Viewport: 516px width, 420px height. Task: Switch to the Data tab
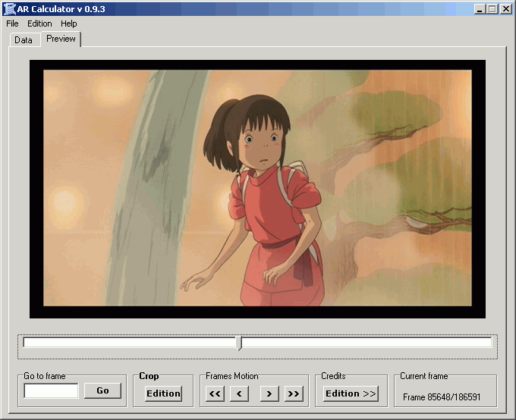coord(24,40)
